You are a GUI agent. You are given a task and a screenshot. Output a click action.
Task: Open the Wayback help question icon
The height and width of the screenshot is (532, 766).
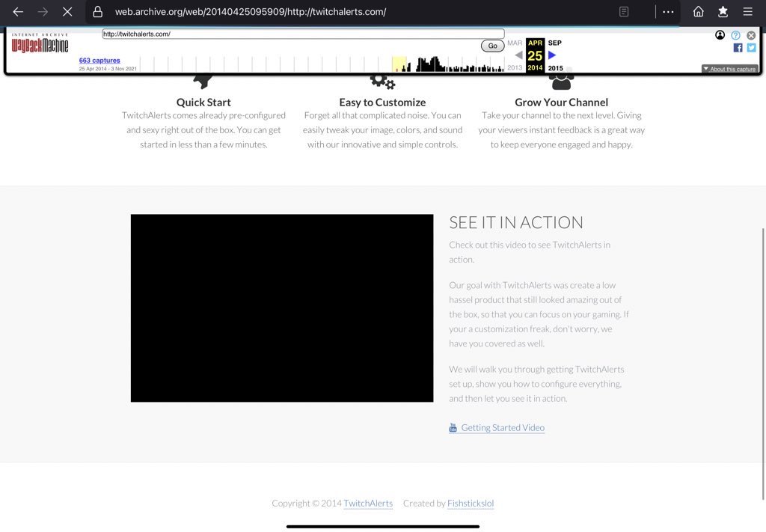(x=736, y=35)
